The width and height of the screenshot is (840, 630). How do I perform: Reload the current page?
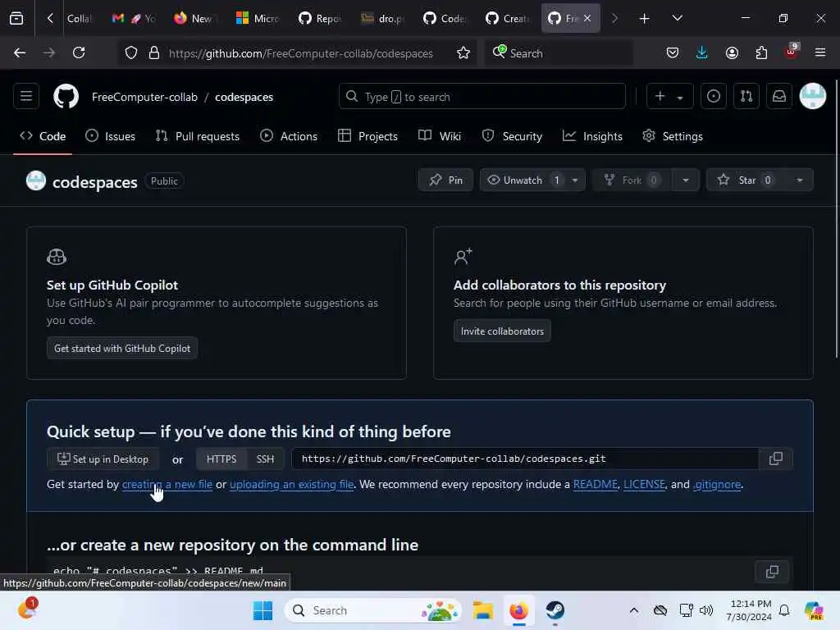(79, 52)
